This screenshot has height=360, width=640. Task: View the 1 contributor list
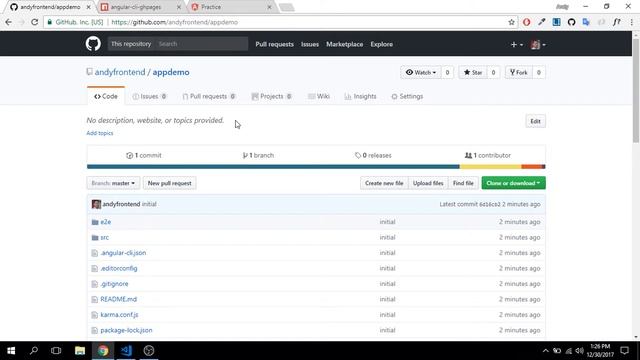[488, 156]
